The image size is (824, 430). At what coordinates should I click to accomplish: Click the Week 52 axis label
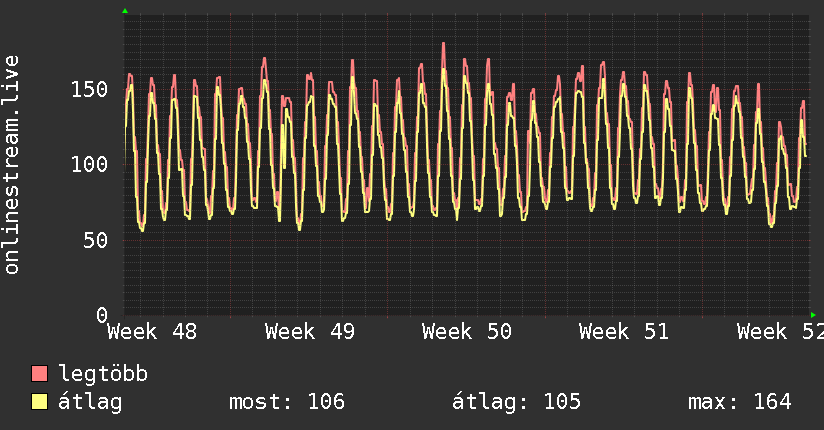click(780, 332)
